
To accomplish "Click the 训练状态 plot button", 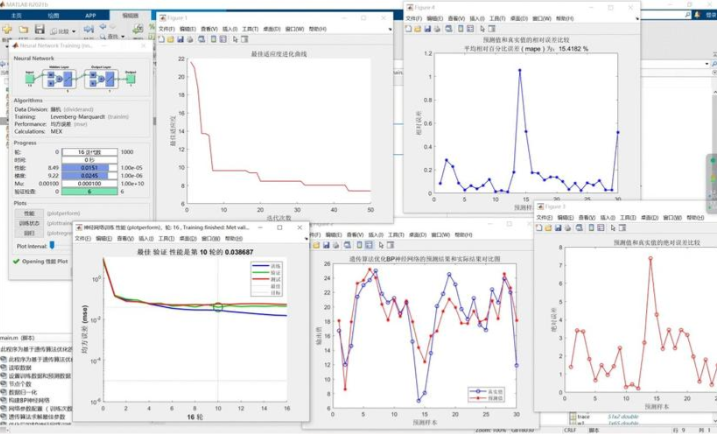I will pyautogui.click(x=28, y=223).
